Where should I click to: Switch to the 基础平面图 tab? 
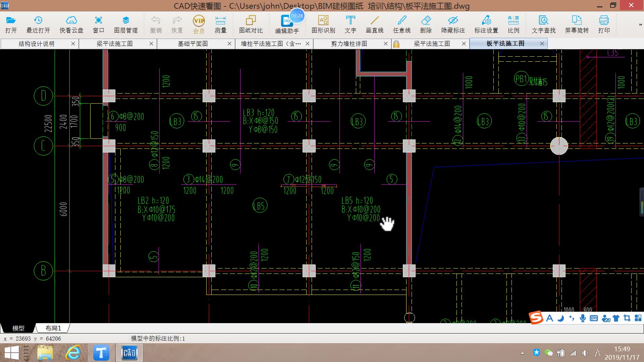[193, 44]
